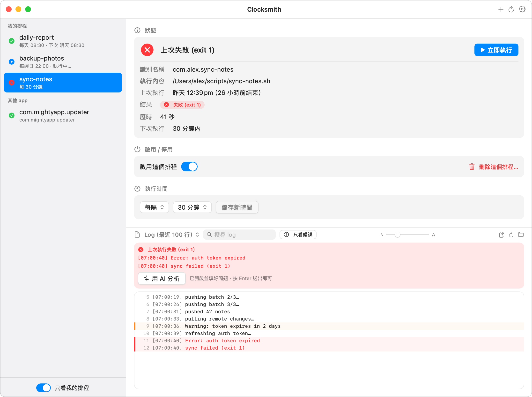Image resolution: width=532 pixels, height=397 pixels.
Task: Refresh the schedule list in title bar
Action: [x=511, y=9]
